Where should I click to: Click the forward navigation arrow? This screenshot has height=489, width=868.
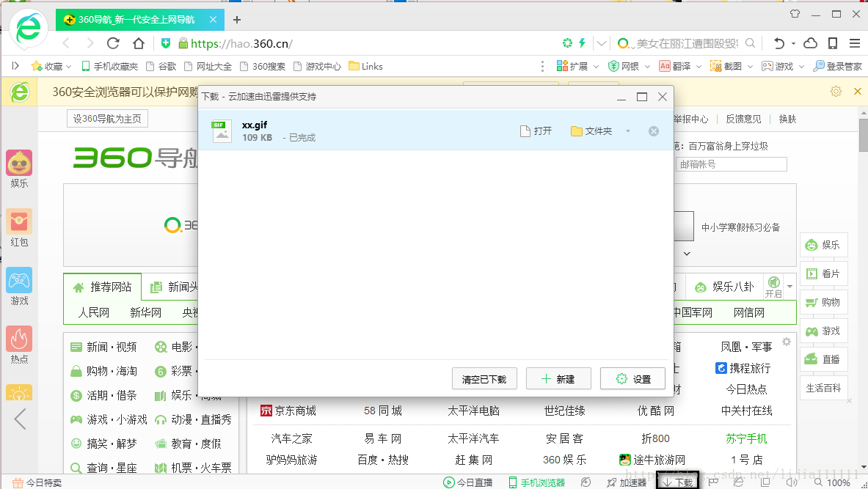90,43
